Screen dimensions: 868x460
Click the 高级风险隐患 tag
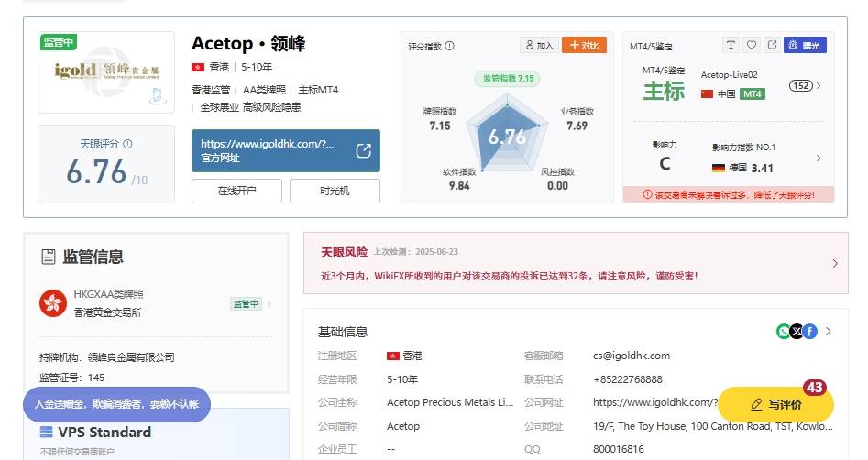(272, 107)
